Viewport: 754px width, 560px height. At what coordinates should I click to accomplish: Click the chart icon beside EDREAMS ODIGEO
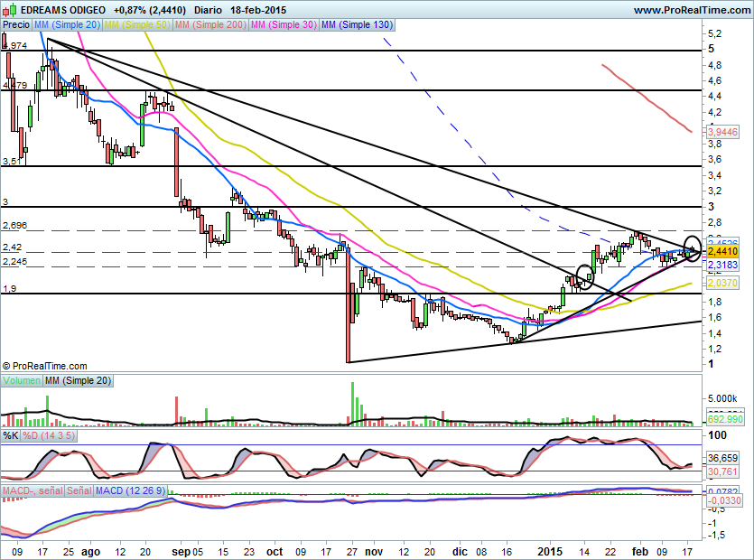tap(11, 9)
